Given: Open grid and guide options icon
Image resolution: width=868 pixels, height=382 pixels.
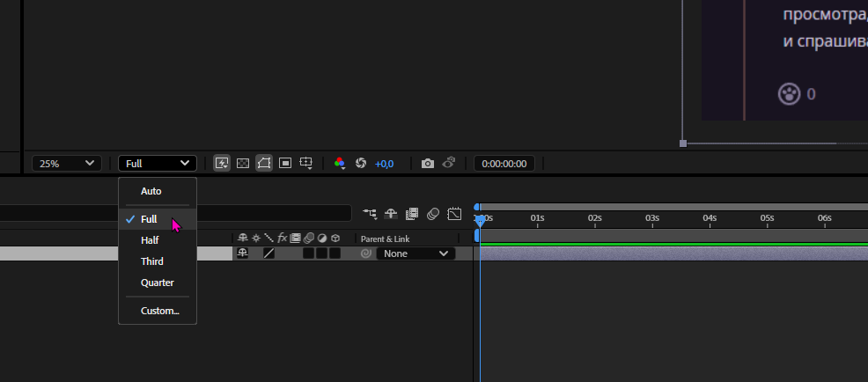Looking at the screenshot, I should point(306,164).
